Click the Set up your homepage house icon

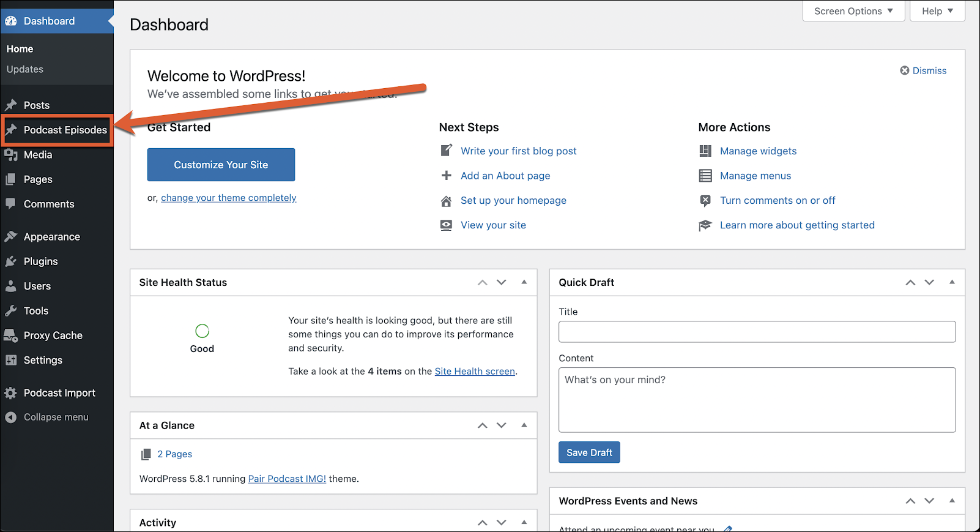tap(447, 201)
